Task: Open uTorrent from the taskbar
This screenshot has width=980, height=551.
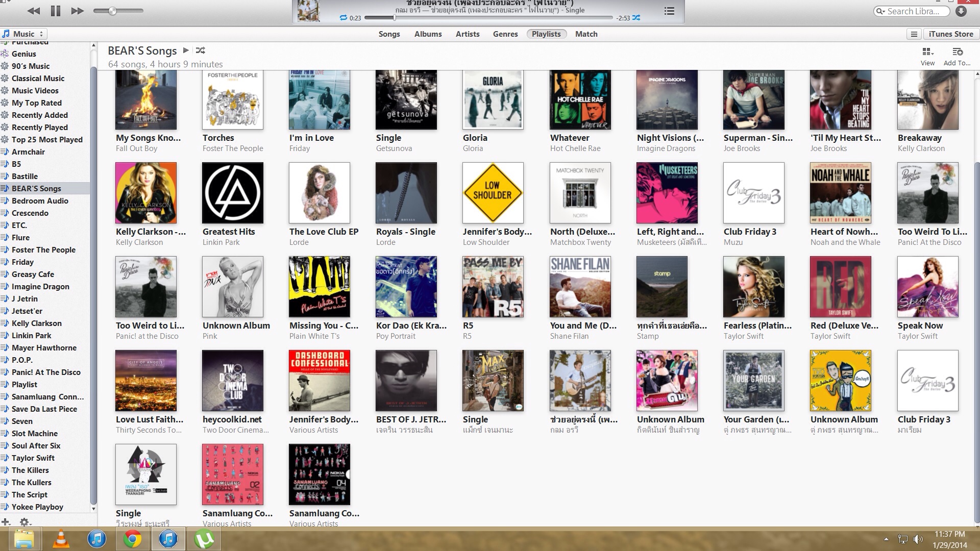Action: click(x=205, y=539)
